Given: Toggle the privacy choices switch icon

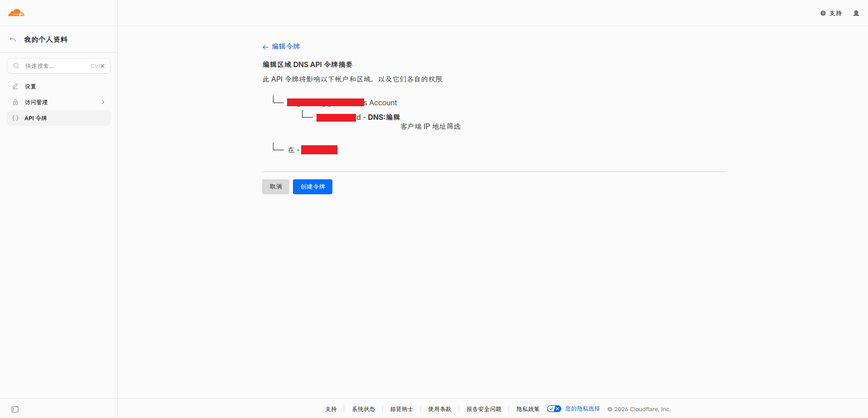Looking at the screenshot, I should [554, 409].
